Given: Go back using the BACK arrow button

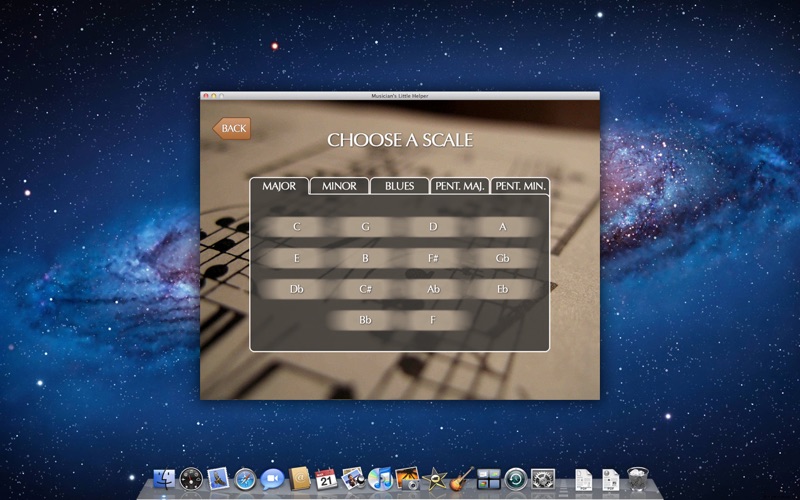Looking at the screenshot, I should pyautogui.click(x=232, y=129).
